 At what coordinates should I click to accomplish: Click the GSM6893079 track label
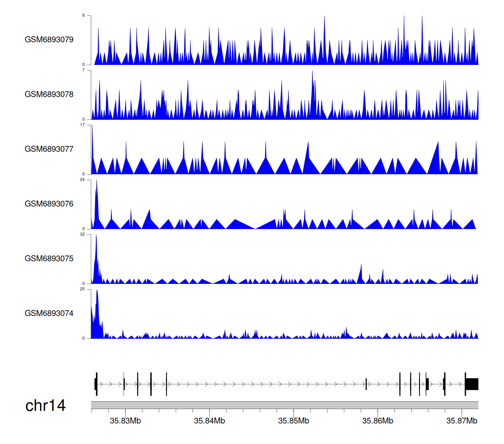coord(49,40)
